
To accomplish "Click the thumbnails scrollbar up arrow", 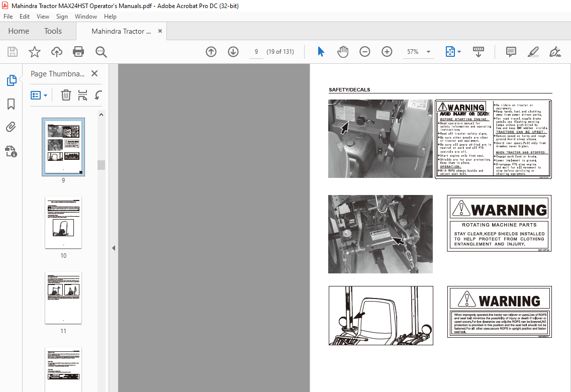I will coord(101,115).
